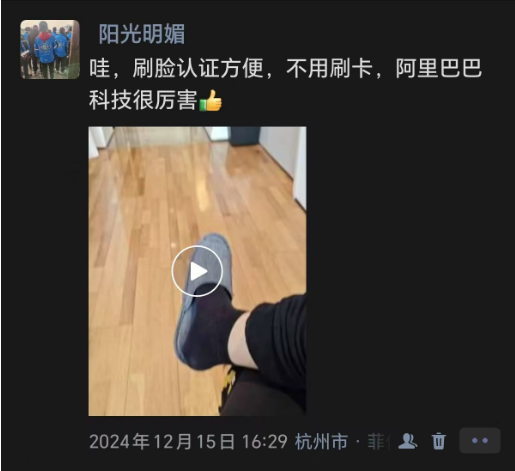This screenshot has height=471, width=515.
Task: Open the 阳光明媚 username link
Action: (142, 34)
